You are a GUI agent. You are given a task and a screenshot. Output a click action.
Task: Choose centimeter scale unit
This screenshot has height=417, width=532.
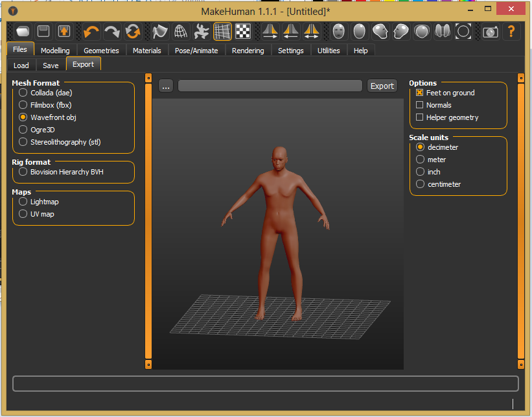click(x=438, y=184)
